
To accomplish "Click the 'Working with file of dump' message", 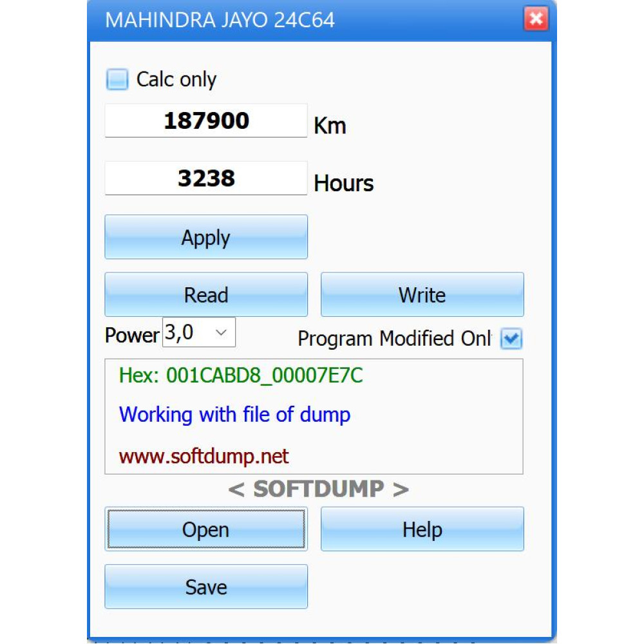I will pos(234,414).
